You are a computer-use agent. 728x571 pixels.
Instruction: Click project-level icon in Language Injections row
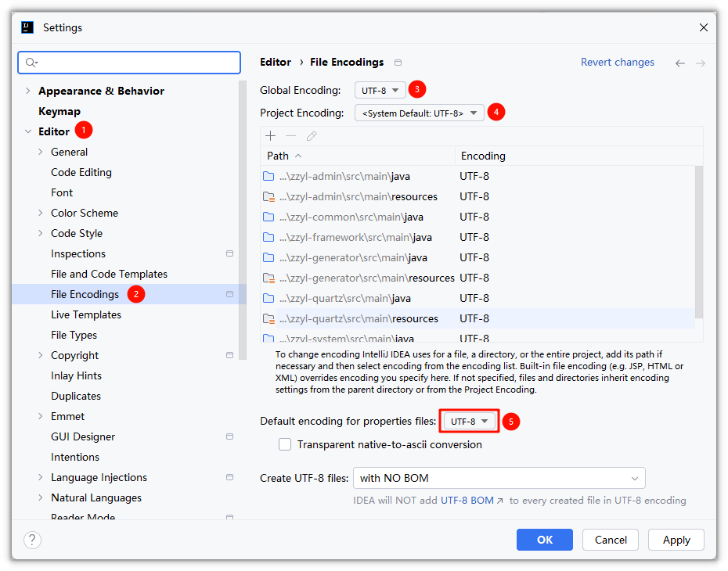(x=229, y=477)
